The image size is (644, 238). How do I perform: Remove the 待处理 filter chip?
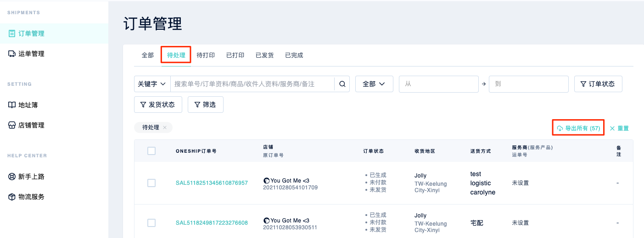165,127
